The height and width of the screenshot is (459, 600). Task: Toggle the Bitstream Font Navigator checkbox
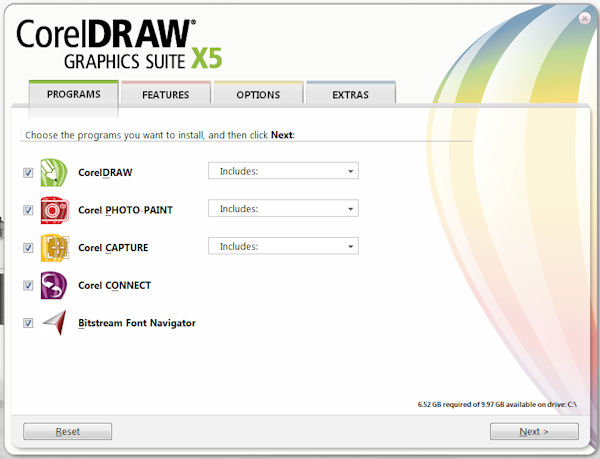pos(28,323)
